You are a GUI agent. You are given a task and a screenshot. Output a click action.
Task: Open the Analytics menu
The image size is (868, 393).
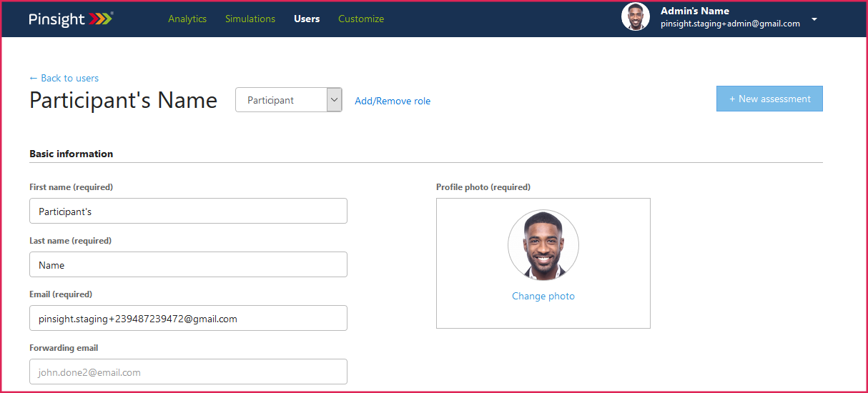[187, 19]
